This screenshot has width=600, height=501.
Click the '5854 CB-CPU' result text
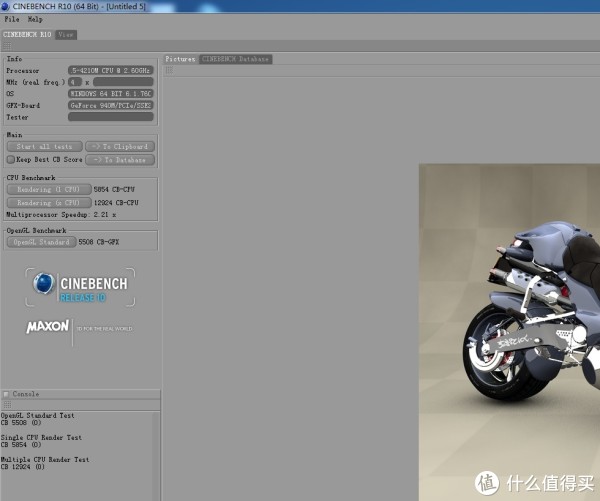pyautogui.click(x=114, y=189)
